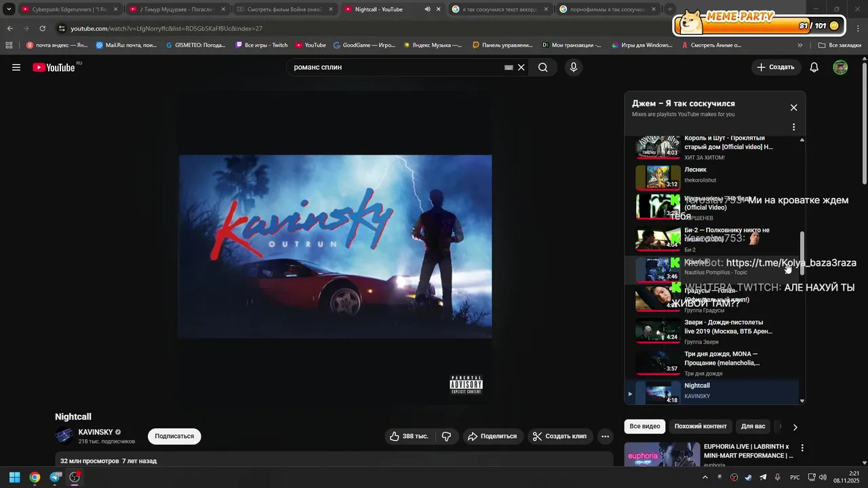Go back with the browser back arrow

(x=9, y=28)
